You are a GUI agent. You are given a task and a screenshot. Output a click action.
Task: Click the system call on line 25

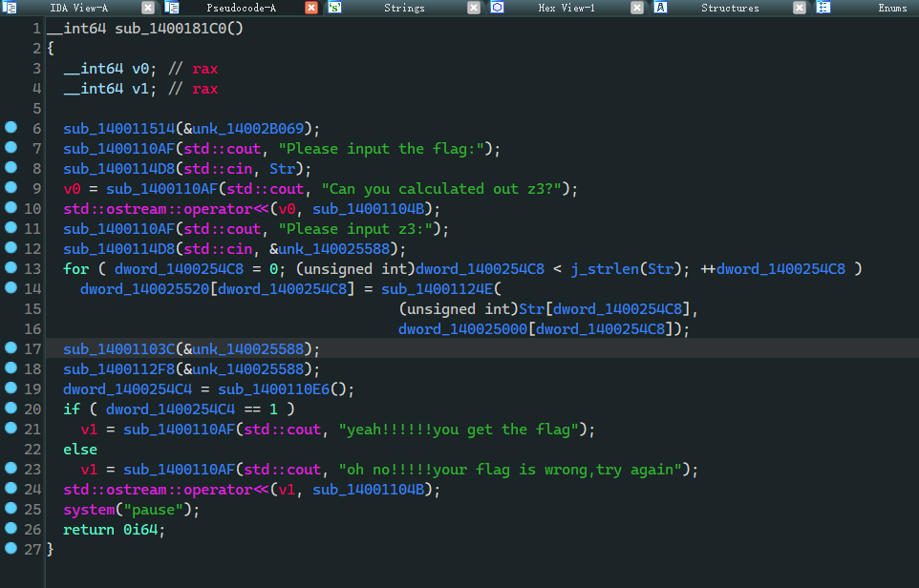89,509
